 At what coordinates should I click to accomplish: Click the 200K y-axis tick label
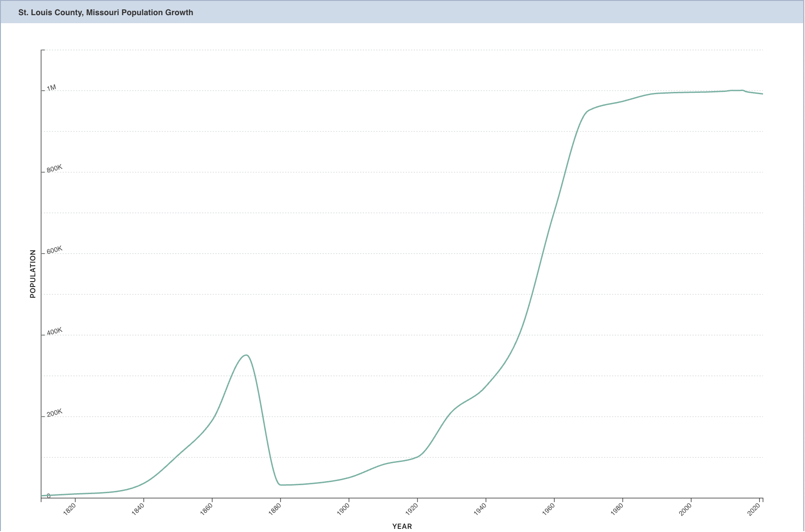55,413
